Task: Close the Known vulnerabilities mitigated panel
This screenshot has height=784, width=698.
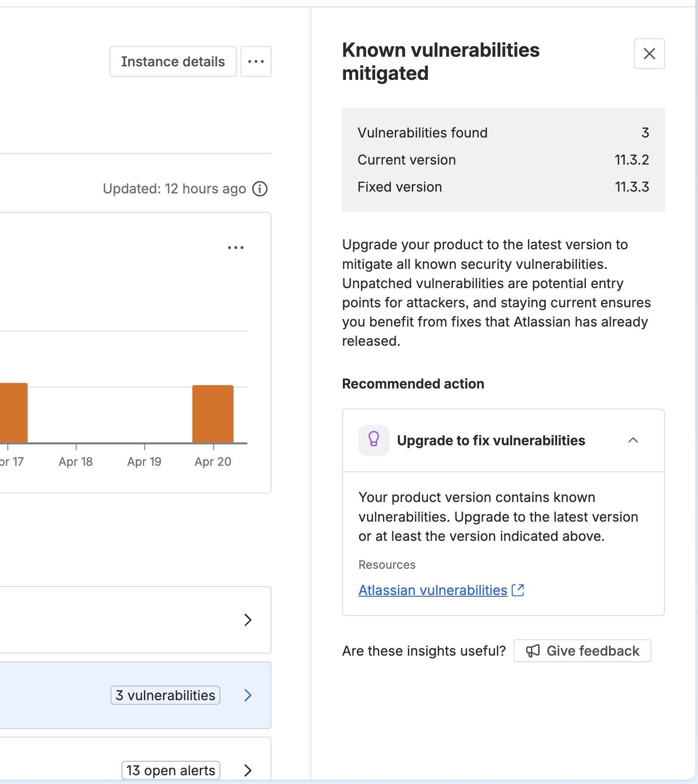Action: [x=649, y=54]
